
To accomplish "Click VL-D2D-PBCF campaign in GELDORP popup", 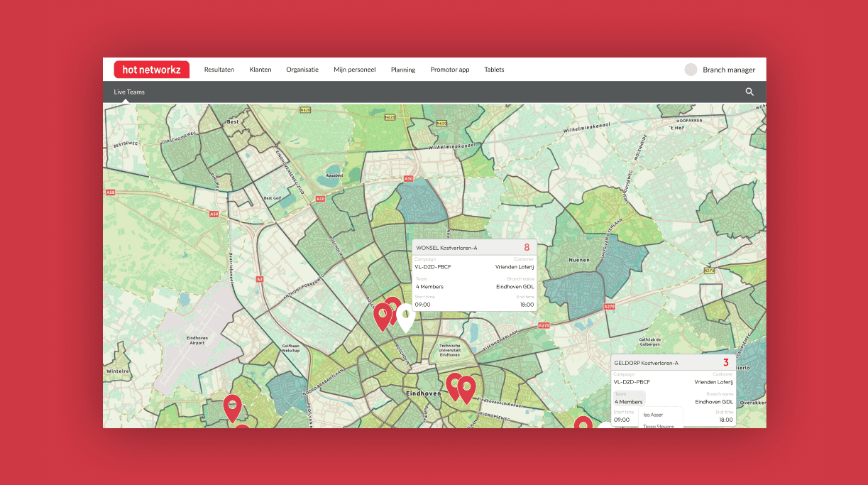I will [632, 382].
